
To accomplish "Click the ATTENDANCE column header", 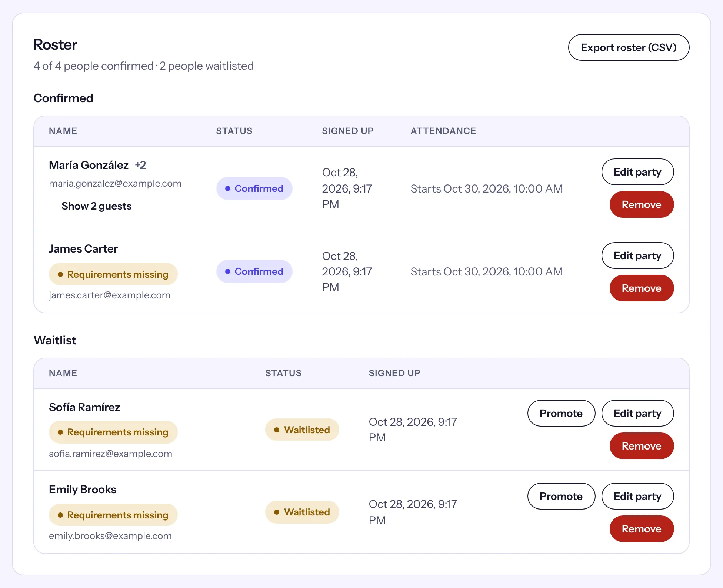I will (x=443, y=131).
